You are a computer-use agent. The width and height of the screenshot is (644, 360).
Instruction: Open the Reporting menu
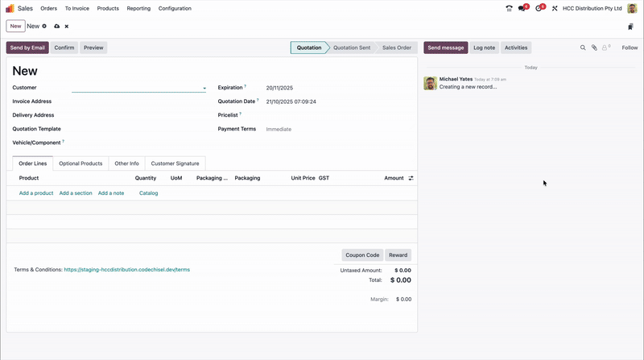point(138,8)
